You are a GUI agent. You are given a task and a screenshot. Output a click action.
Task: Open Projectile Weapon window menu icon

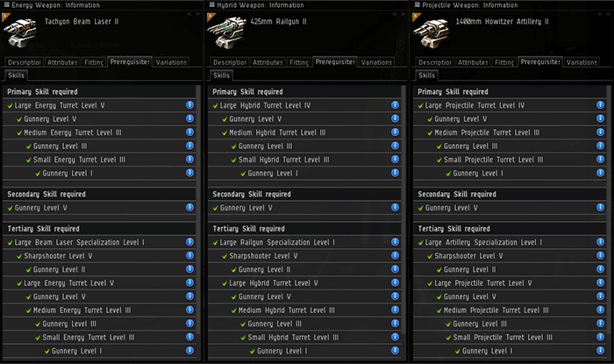tap(417, 4)
